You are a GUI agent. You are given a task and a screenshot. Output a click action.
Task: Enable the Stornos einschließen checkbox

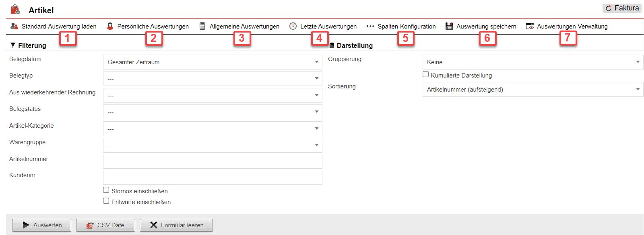[106, 190]
